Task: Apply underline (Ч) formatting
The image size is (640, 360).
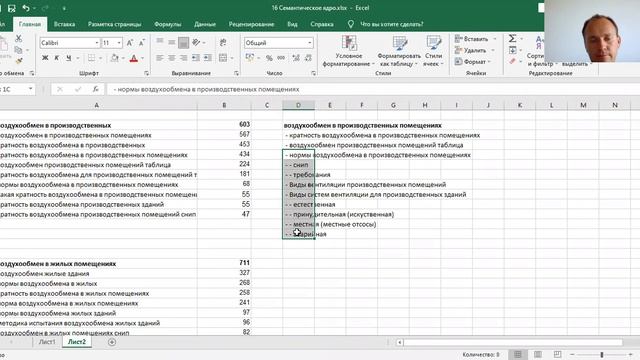Action: pyautogui.click(x=69, y=58)
